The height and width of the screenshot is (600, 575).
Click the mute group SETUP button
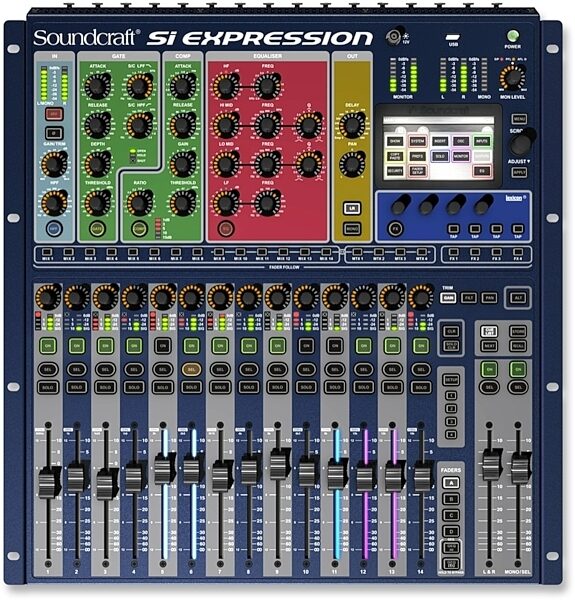pyautogui.click(x=451, y=380)
